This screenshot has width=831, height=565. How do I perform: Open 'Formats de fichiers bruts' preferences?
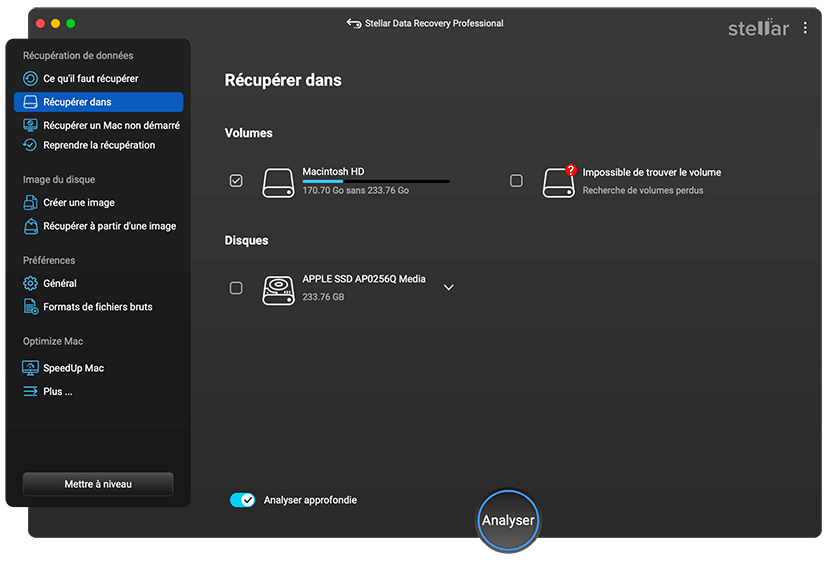point(98,307)
